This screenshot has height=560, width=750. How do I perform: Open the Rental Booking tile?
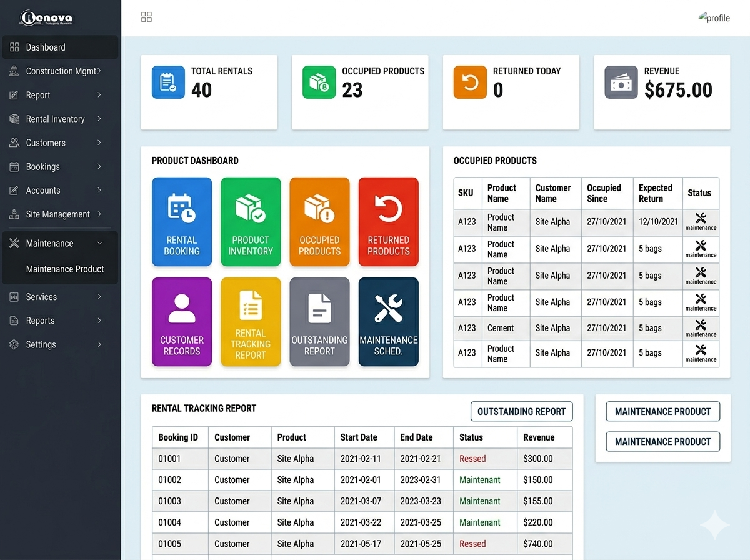click(182, 222)
